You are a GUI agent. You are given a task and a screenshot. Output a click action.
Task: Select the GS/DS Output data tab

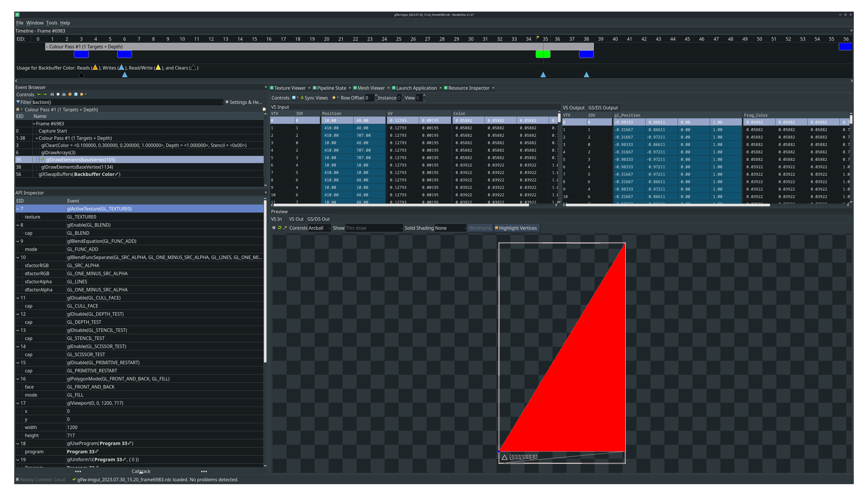pos(603,108)
